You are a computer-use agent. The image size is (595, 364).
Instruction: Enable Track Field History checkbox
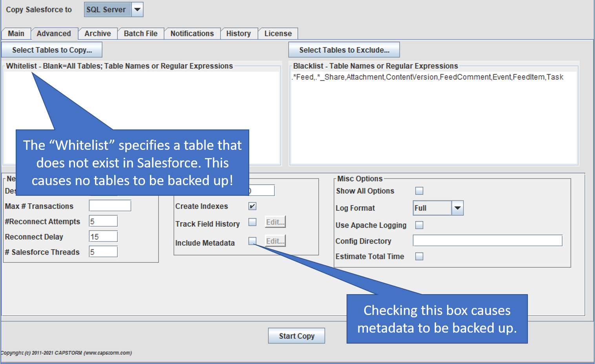tap(252, 222)
